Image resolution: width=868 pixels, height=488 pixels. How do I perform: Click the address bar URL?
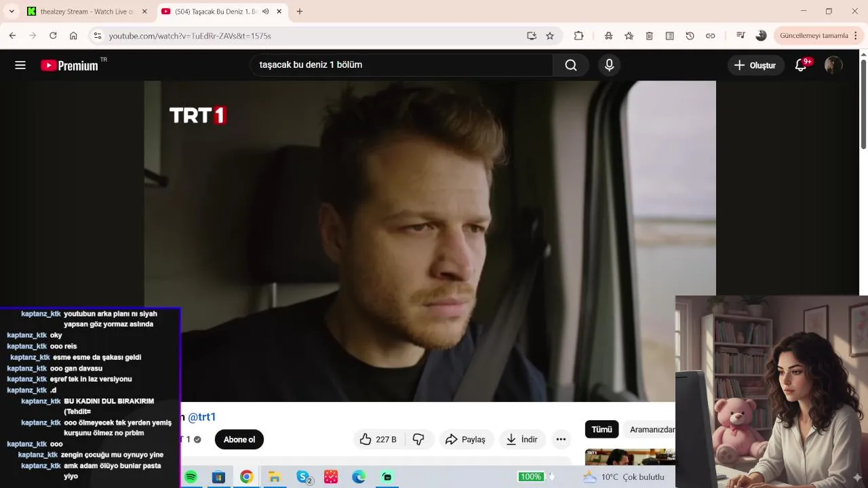coord(190,36)
